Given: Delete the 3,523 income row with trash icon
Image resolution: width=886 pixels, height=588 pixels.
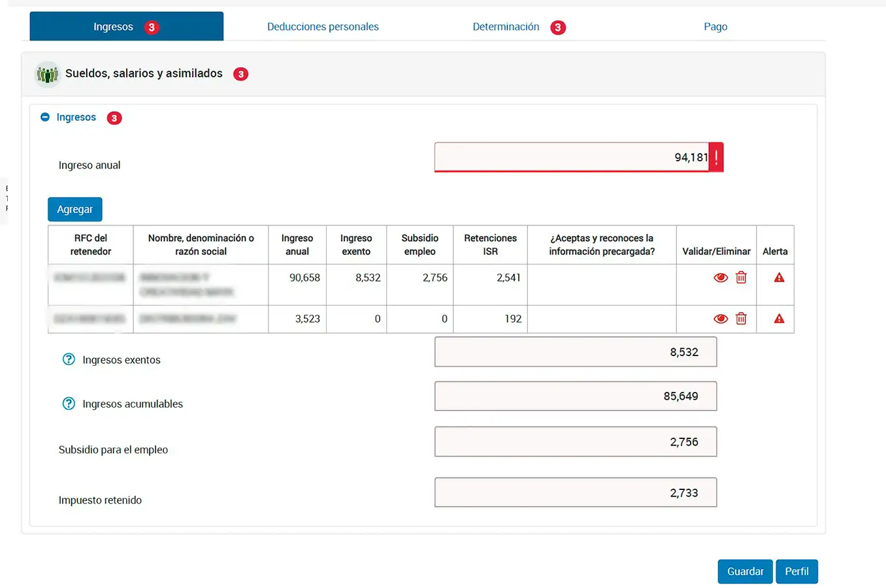Looking at the screenshot, I should [x=741, y=319].
